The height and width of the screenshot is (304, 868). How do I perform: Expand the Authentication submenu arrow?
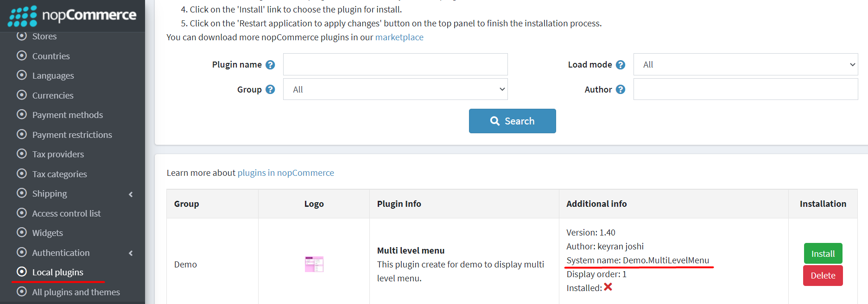point(131,253)
